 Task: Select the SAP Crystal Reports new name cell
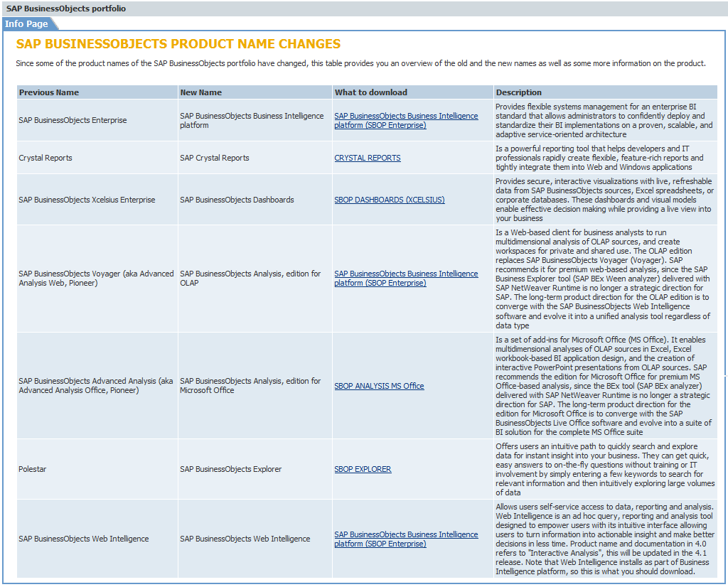coord(214,158)
